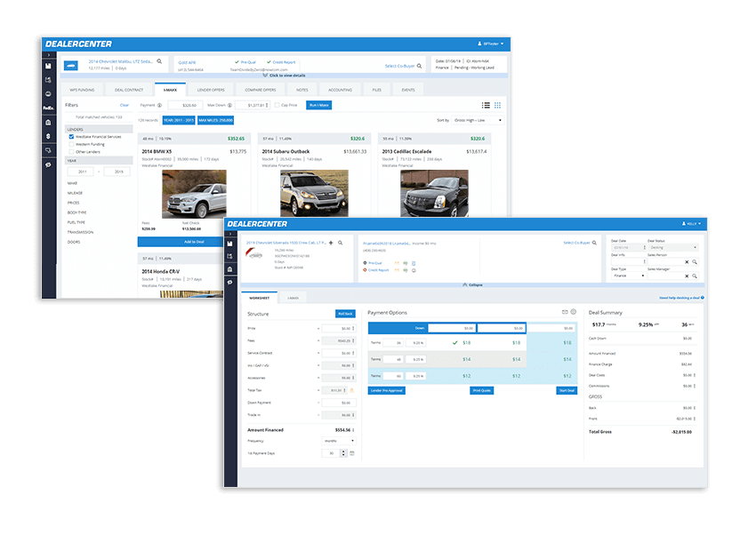Screen dimensions: 756x543
Task: Open the WFS Funding tab
Action: coord(82,90)
